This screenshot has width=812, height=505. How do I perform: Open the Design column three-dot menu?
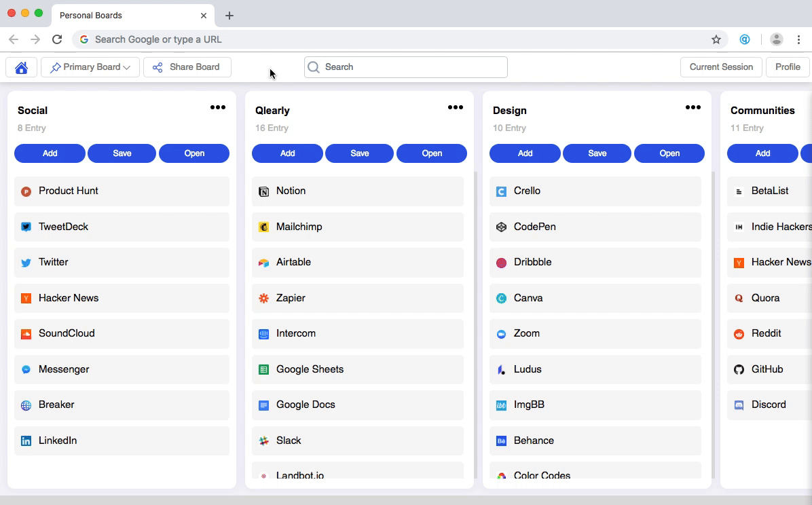(x=693, y=107)
